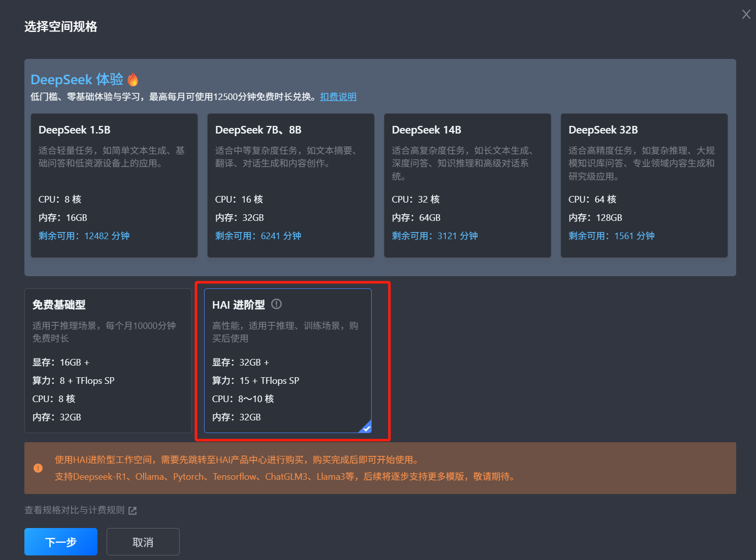The image size is (756, 560).
Task: Click 显存：16GB + text
Action: point(61,362)
